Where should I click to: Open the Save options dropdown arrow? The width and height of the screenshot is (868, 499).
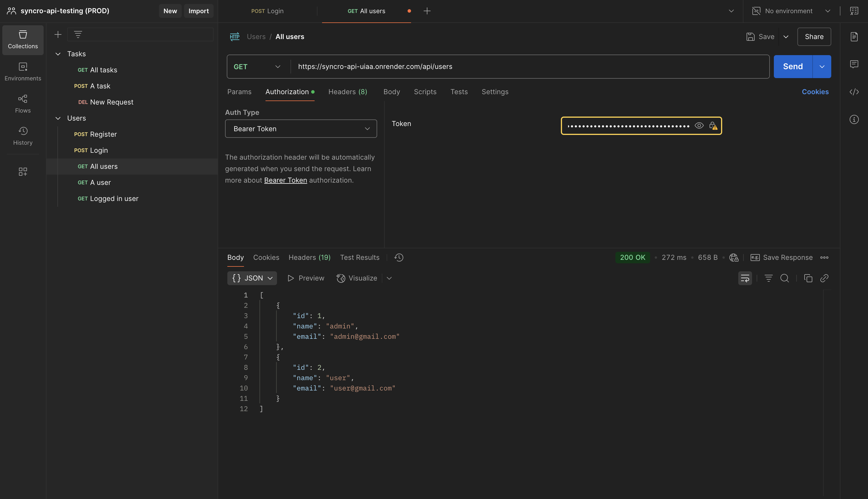tap(786, 37)
